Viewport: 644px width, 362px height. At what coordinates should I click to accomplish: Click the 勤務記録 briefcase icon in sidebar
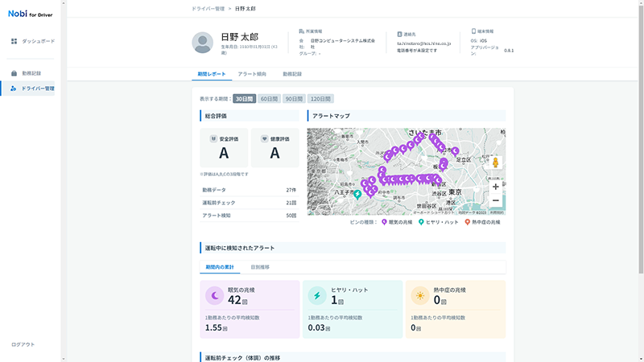pyautogui.click(x=14, y=73)
